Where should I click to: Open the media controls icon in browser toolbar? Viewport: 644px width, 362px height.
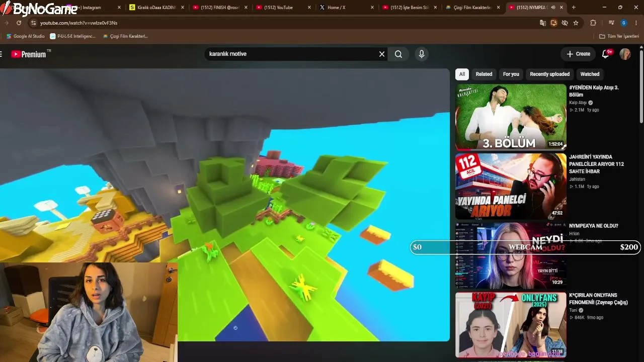(x=611, y=23)
